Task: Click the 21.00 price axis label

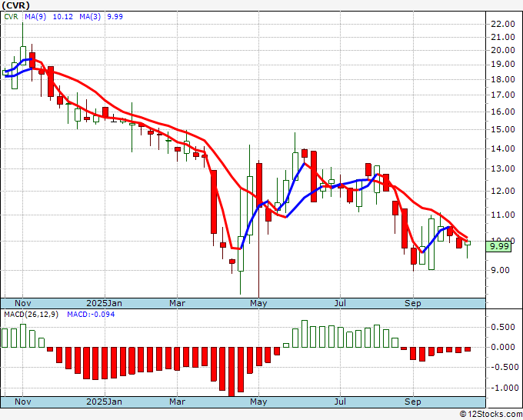Action: coord(503,37)
